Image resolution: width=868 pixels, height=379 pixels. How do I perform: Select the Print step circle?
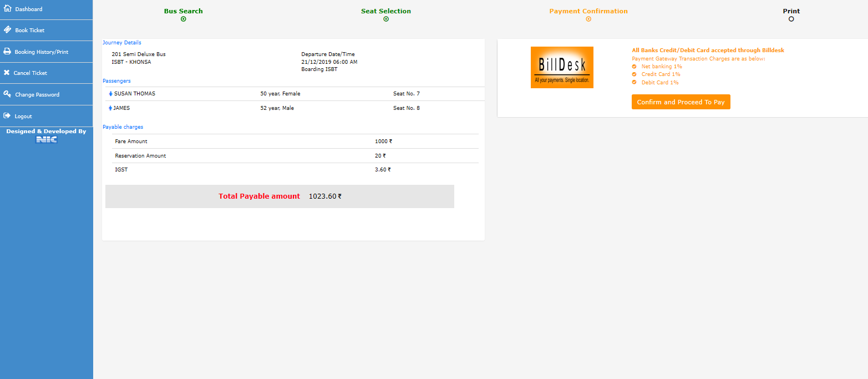coord(791,19)
